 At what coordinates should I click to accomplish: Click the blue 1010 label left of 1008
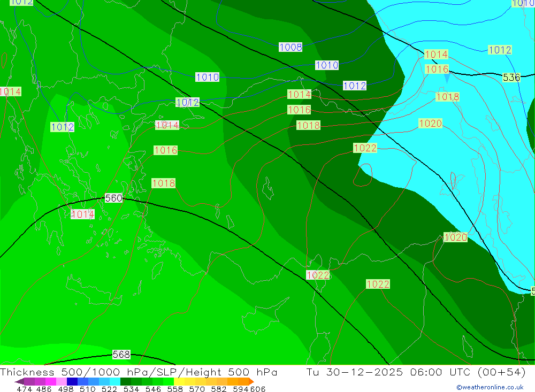pos(207,77)
